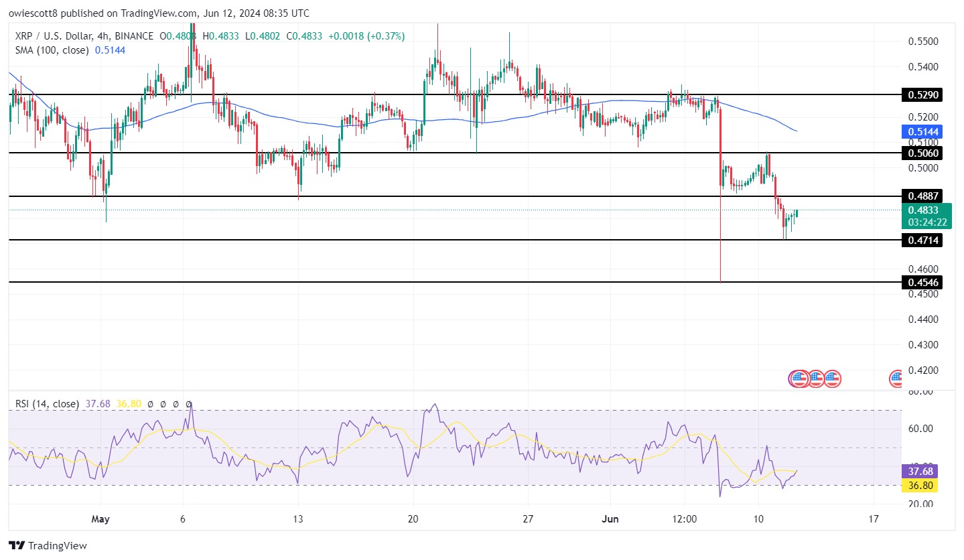964x560 pixels.
Task: Select the XRP / U.S. Dollar symbol title
Action: [x=54, y=36]
